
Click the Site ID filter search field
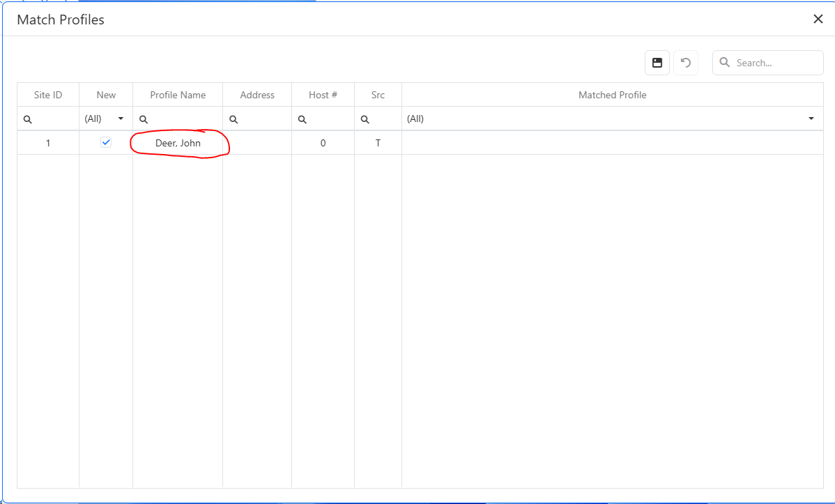point(49,119)
